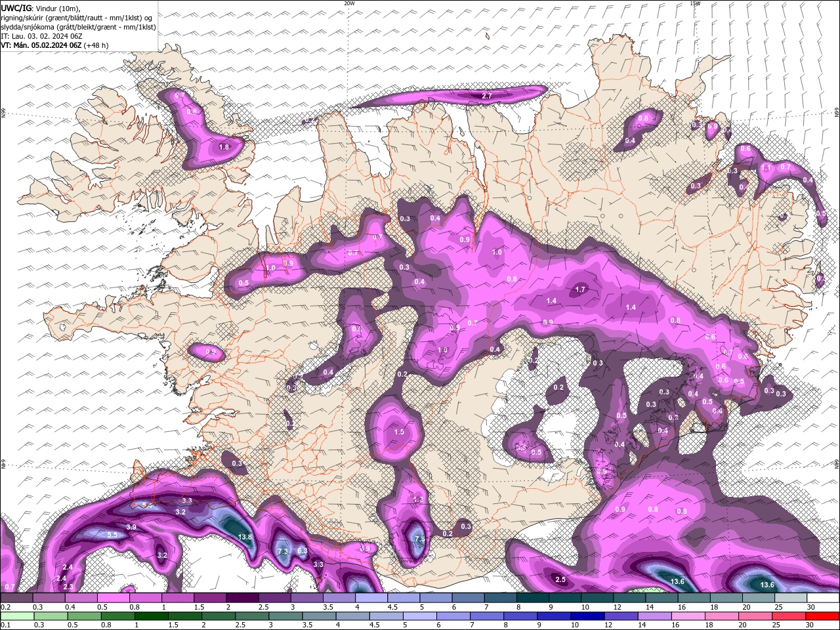Image resolution: width=840 pixels, height=630 pixels.
Task: Select the 7.5 value near the south coast
Action: pos(420,539)
